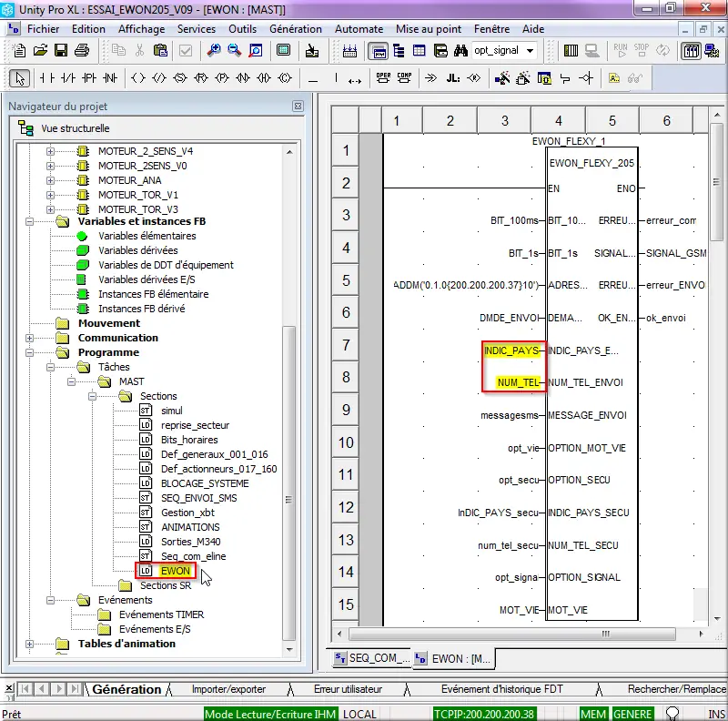Click the Open project folder icon

coord(40,50)
